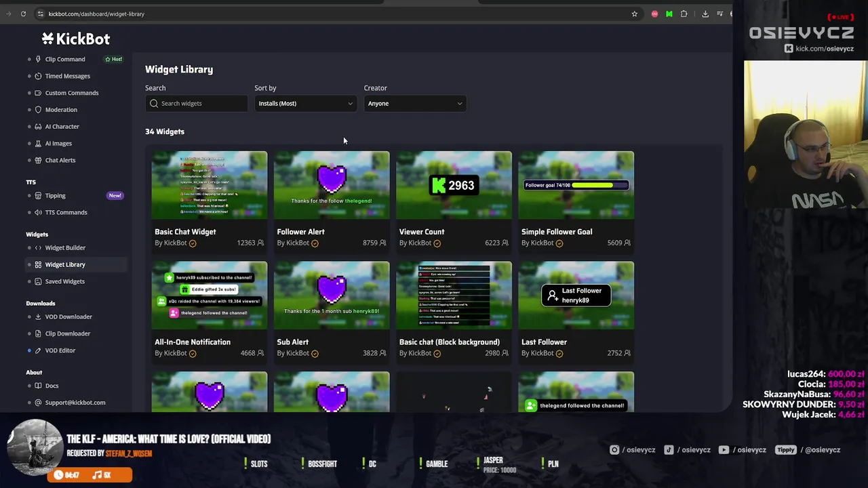Image resolution: width=868 pixels, height=488 pixels.
Task: Click the '8759' install count on Follower Alert
Action: [x=370, y=243]
